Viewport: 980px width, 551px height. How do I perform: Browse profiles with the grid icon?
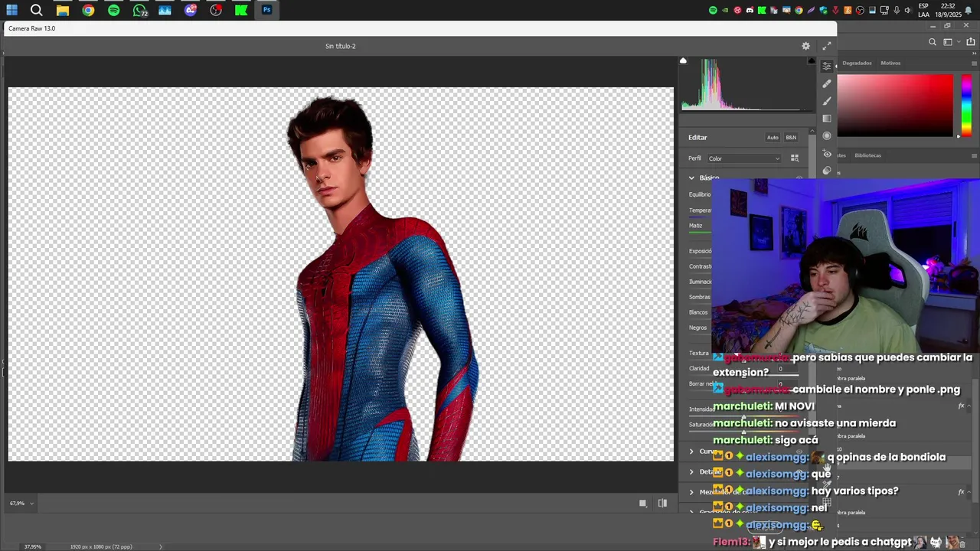[795, 158]
